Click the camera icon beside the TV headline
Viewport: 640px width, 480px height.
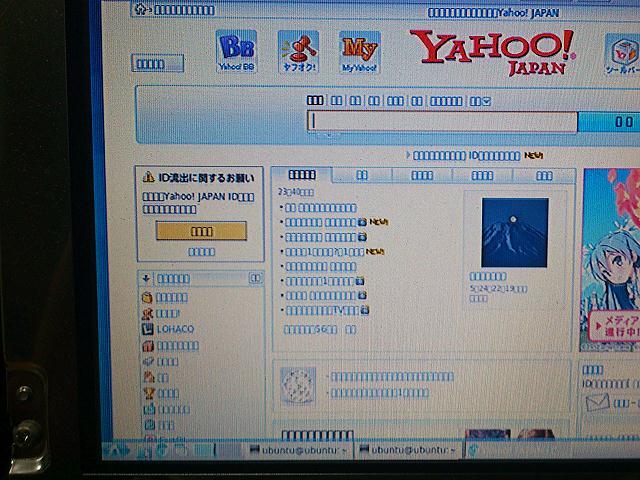coord(365,311)
